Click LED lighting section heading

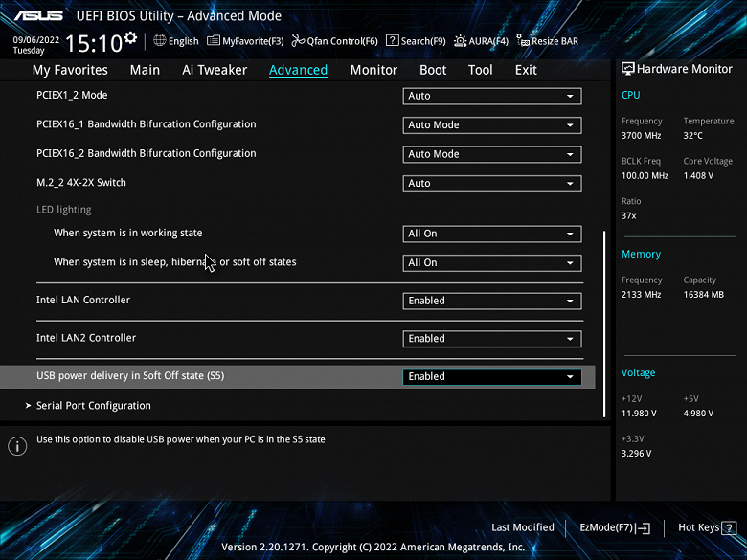point(64,210)
